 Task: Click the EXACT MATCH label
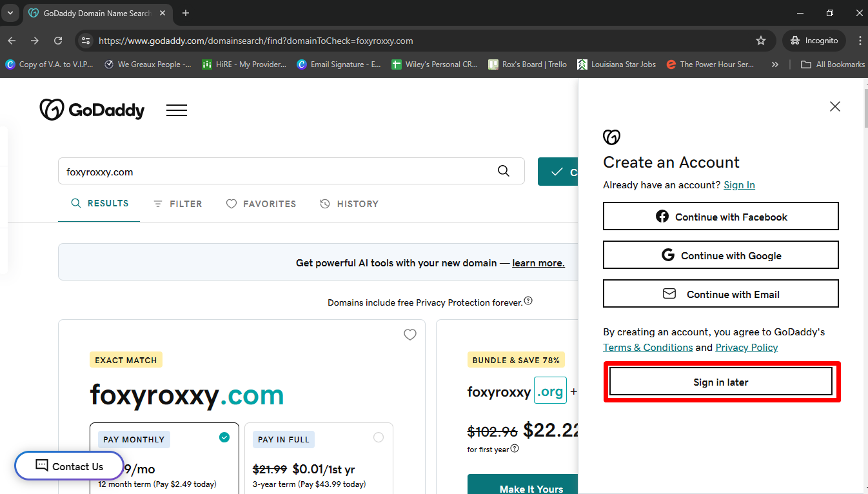[126, 360]
